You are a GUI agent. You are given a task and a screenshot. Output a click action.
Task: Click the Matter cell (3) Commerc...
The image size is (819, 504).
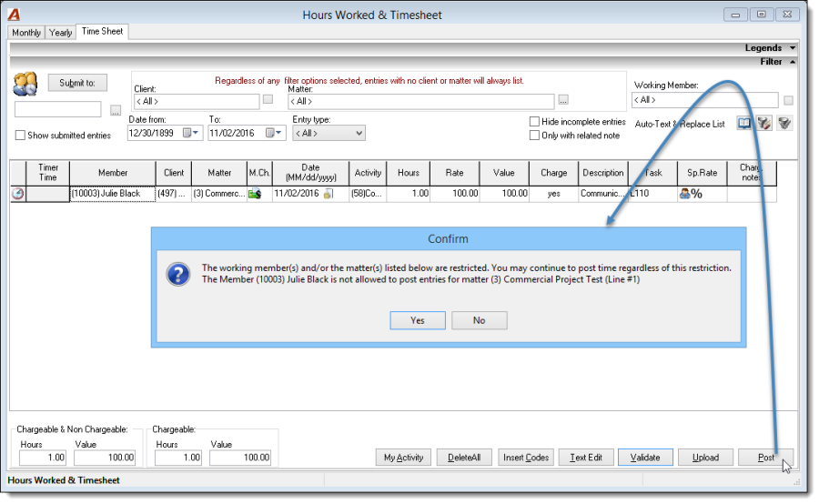coord(218,194)
